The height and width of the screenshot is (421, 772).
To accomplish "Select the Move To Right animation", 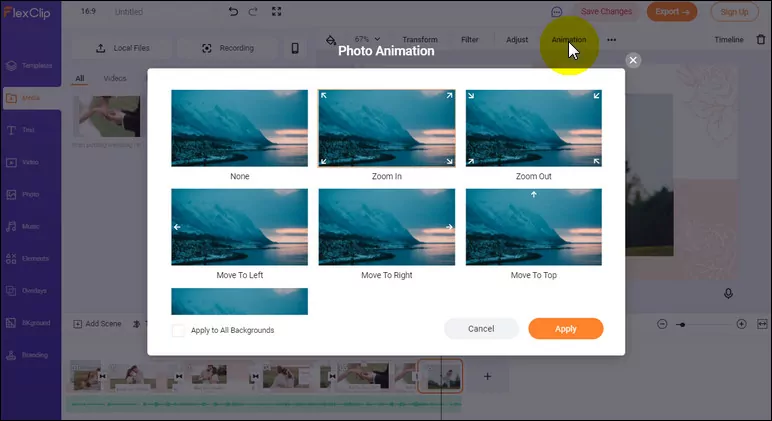I will [386, 227].
